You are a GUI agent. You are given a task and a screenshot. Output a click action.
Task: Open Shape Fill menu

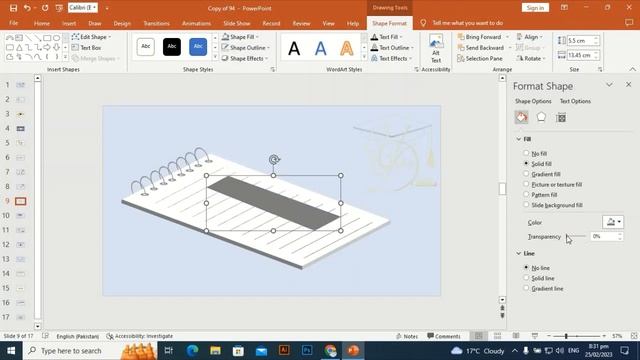[240, 37]
